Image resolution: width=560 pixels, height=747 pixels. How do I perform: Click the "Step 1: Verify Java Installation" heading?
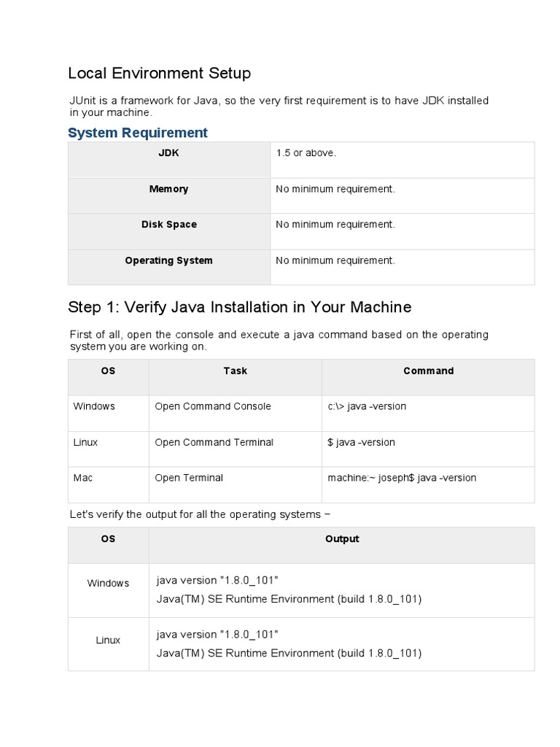point(239,307)
